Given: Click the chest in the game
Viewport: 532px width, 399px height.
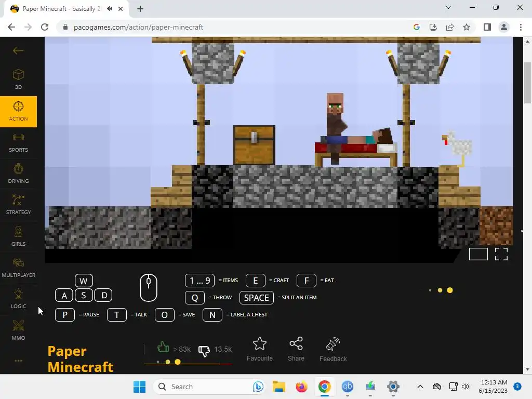Looking at the screenshot, I should coord(254,145).
